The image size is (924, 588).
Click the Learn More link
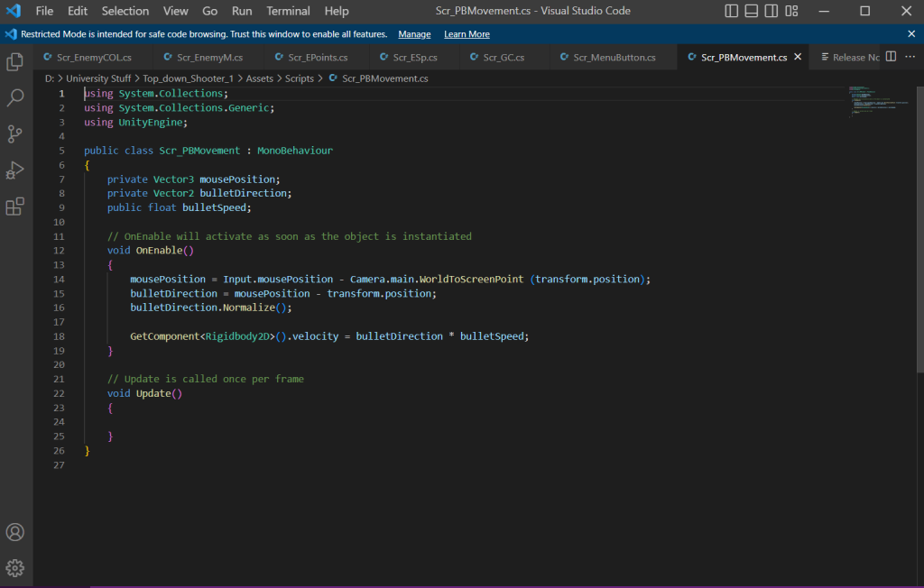pyautogui.click(x=467, y=34)
